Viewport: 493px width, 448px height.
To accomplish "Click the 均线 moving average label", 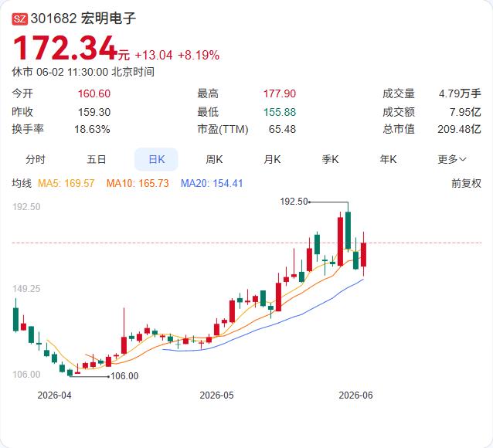I will [22, 183].
